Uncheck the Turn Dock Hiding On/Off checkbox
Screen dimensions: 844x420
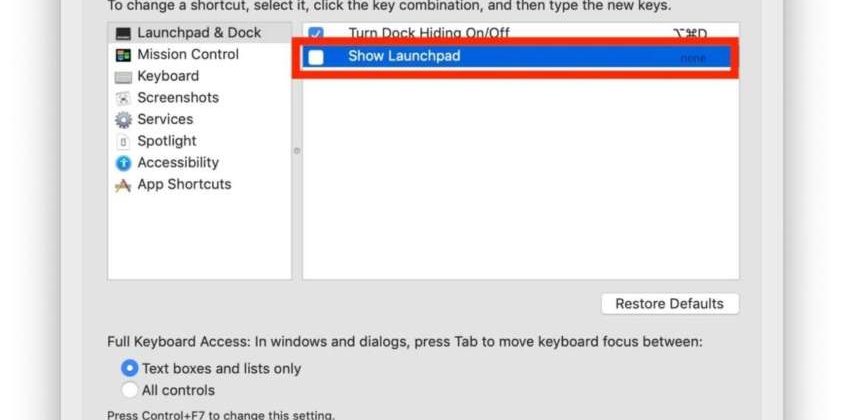317,34
